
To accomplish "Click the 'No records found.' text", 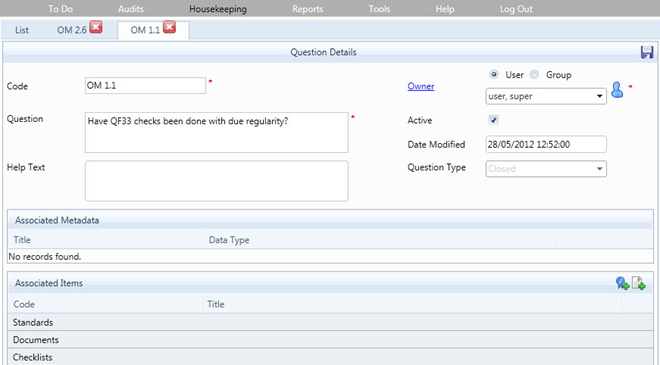I will click(x=45, y=257).
